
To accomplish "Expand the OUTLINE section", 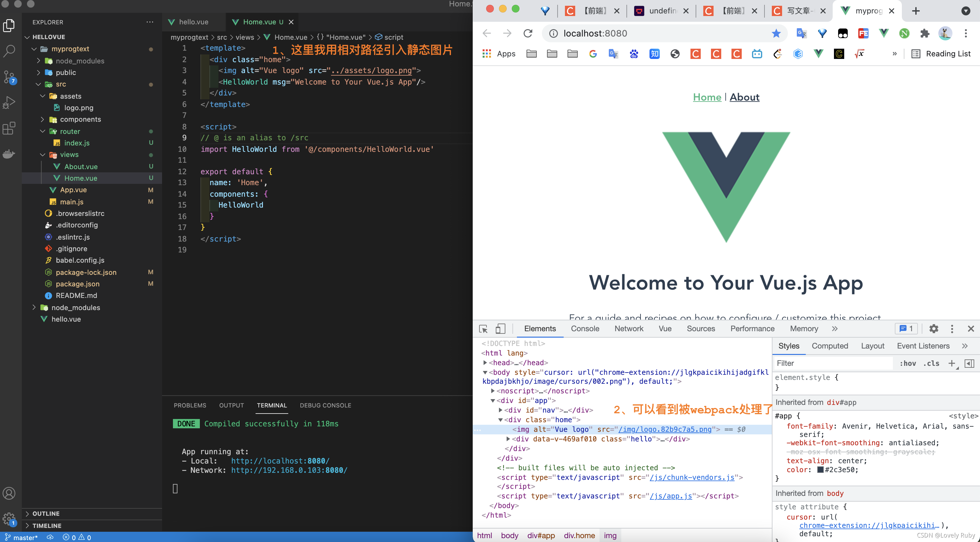I will coord(46,513).
